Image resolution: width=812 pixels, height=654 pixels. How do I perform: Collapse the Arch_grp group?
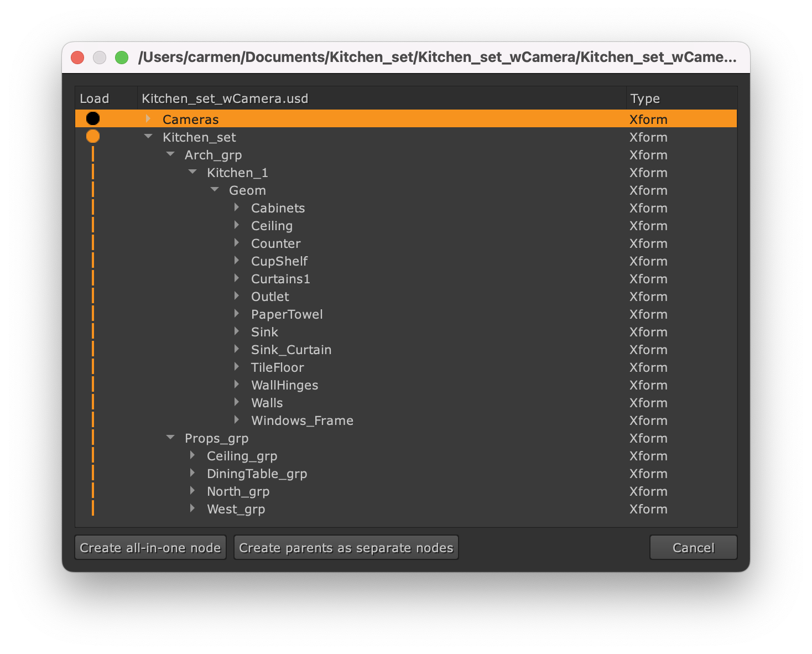[170, 154]
